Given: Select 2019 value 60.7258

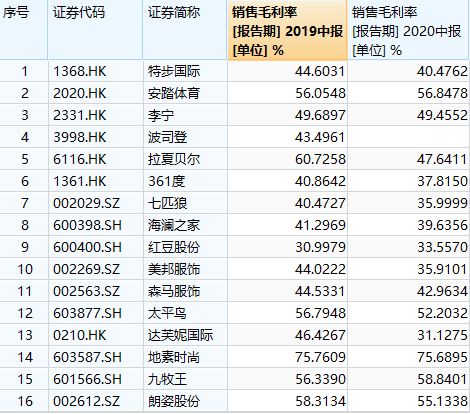Looking at the screenshot, I should (x=320, y=159).
